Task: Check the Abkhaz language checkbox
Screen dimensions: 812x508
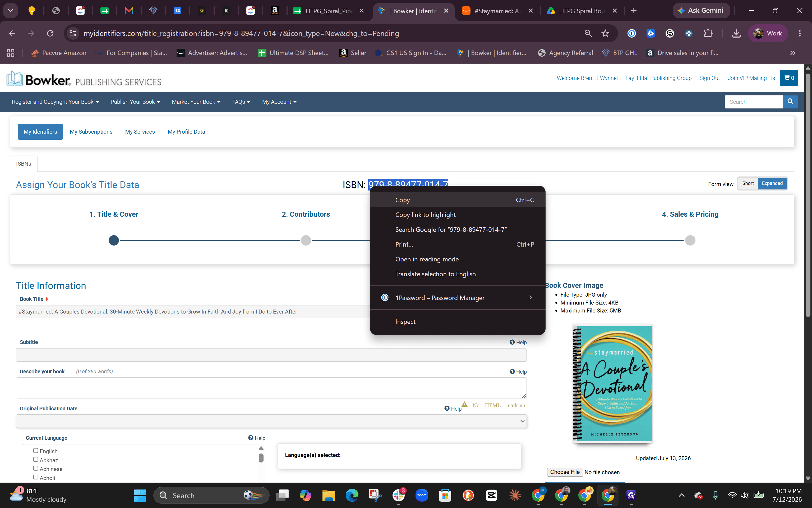Action: coord(36,459)
